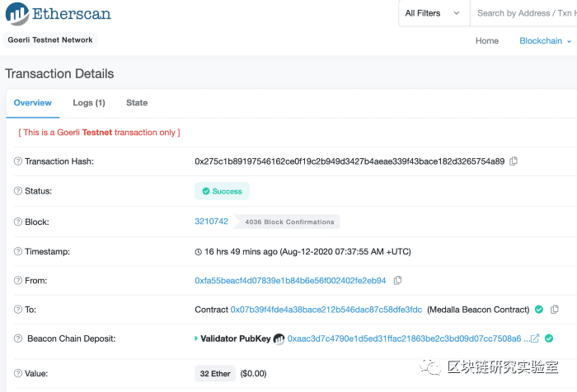The height and width of the screenshot is (392, 577).
Task: Click the help icon beside Block
Action: 18,222
